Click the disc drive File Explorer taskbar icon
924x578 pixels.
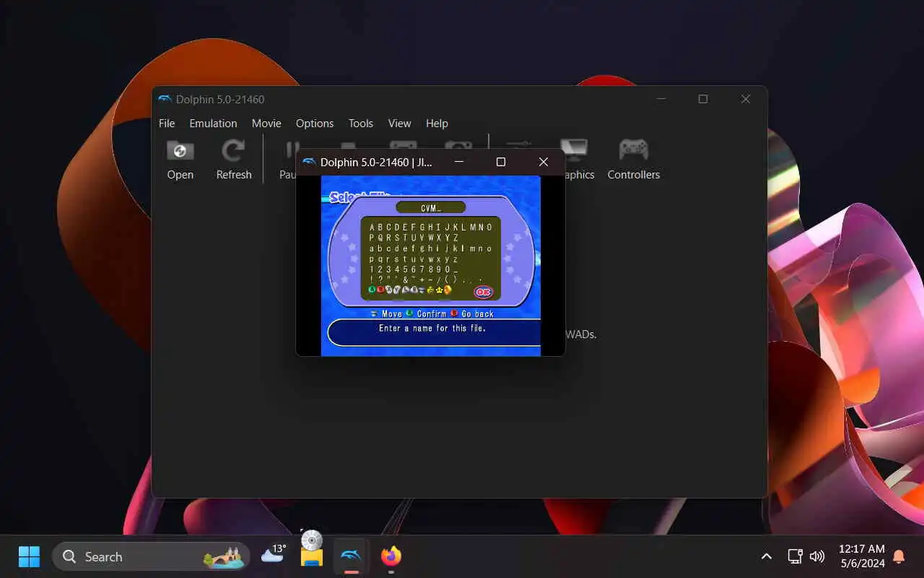coord(312,551)
